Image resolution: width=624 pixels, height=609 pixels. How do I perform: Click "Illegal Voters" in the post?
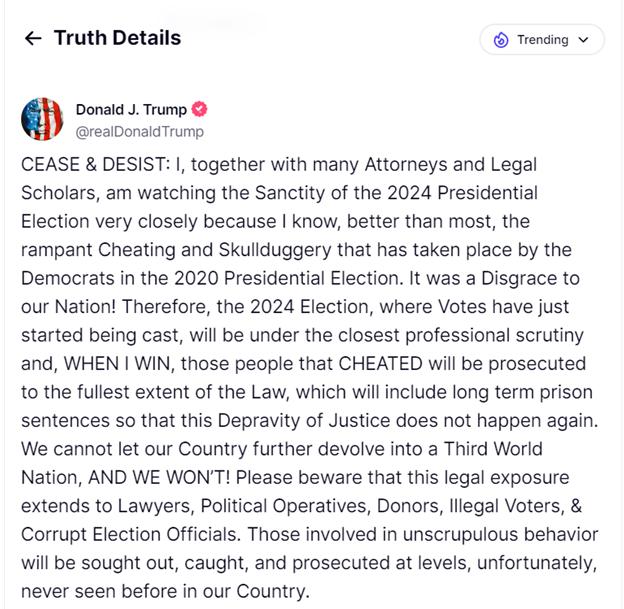tap(508, 505)
